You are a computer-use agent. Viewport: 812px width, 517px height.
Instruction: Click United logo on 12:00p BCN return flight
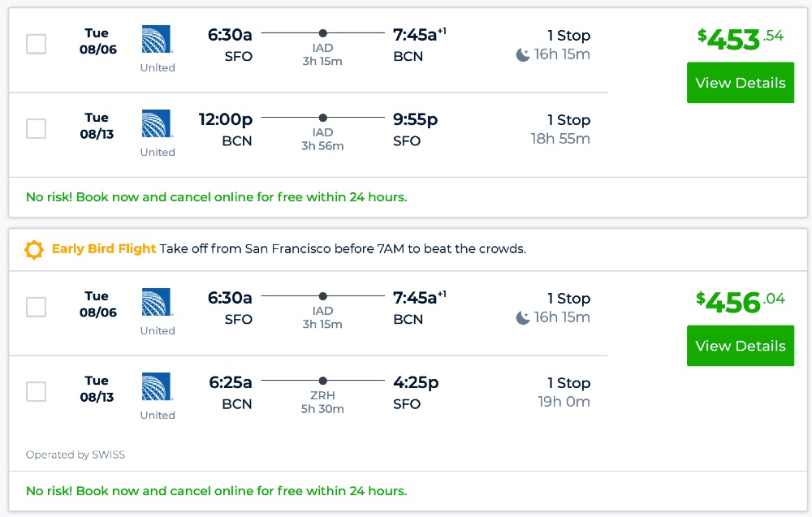tap(157, 124)
